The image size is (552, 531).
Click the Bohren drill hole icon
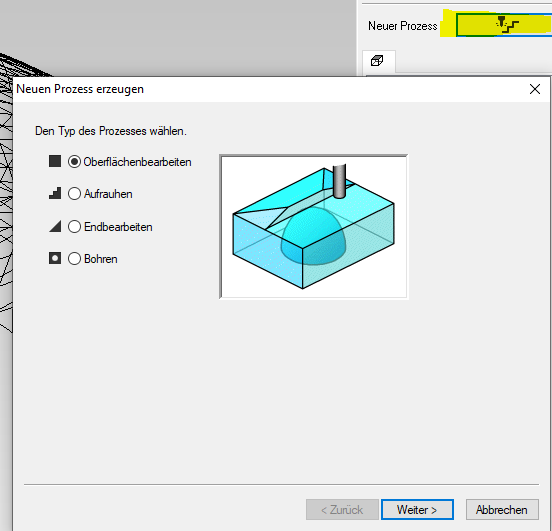(x=55, y=258)
